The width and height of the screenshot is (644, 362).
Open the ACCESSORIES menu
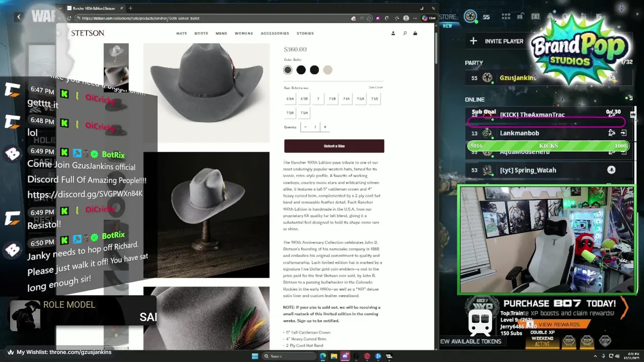pyautogui.click(x=275, y=33)
